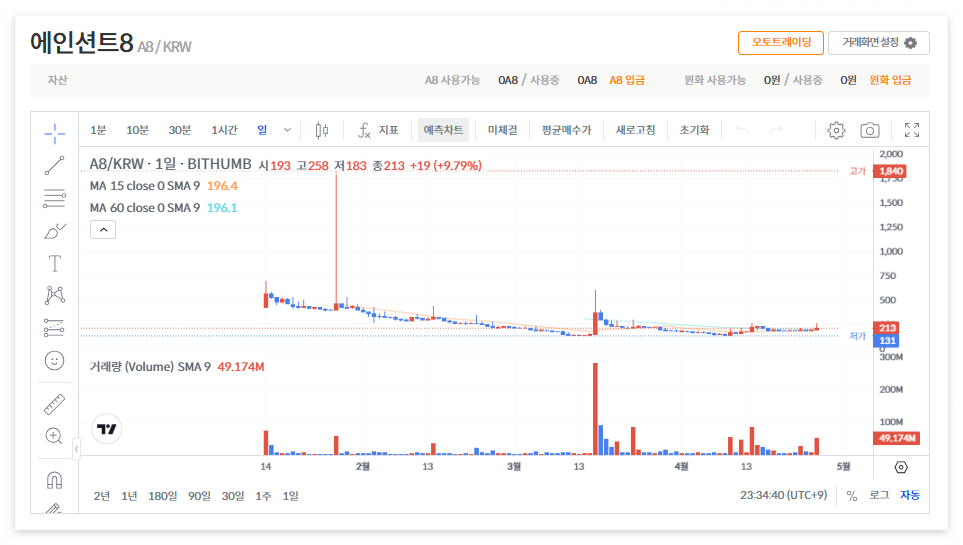Click the 131 low price label
963x545 pixels.
pyautogui.click(x=887, y=341)
